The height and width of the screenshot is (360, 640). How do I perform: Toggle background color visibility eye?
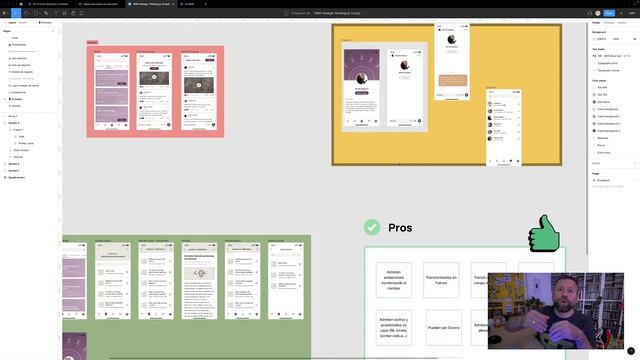click(635, 39)
